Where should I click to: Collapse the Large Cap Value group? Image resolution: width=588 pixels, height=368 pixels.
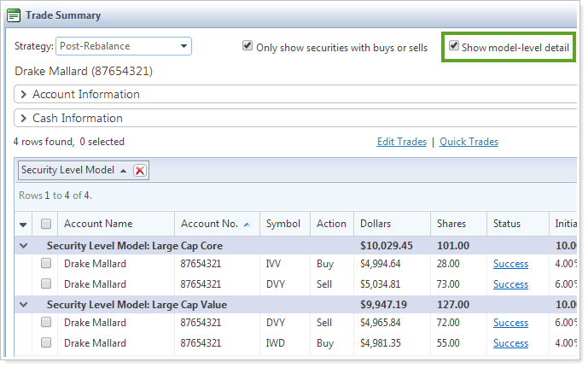[23, 304]
